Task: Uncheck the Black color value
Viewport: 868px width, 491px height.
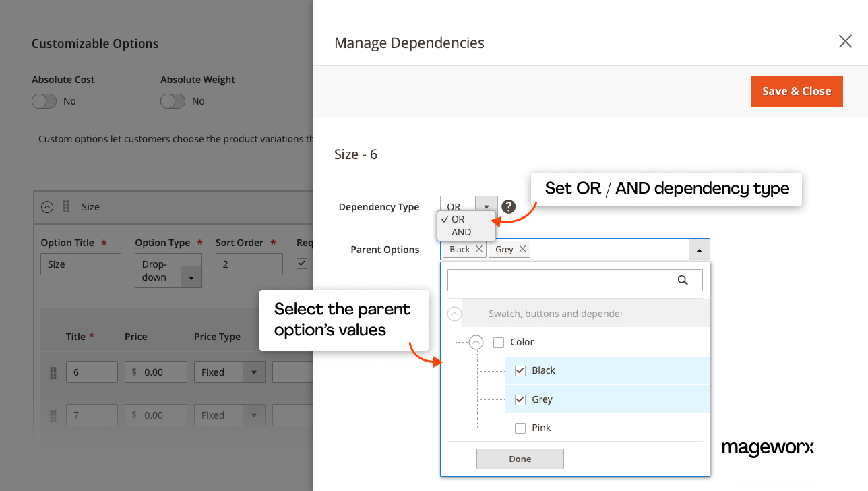Action: (x=520, y=370)
